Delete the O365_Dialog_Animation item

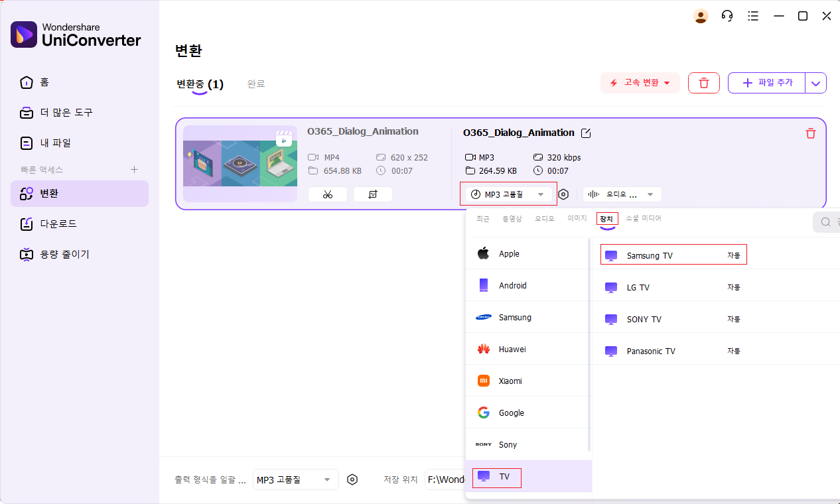click(x=810, y=133)
